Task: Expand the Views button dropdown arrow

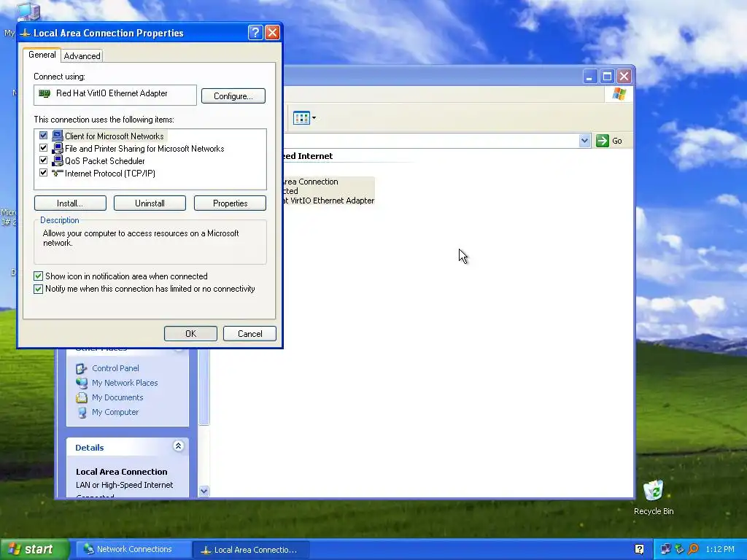Action: tap(314, 117)
